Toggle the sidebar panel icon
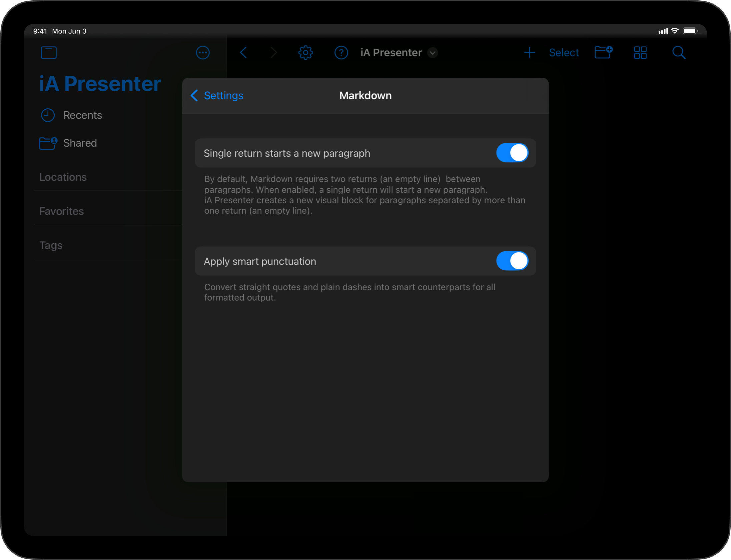This screenshot has height=560, width=731. pyautogui.click(x=49, y=53)
